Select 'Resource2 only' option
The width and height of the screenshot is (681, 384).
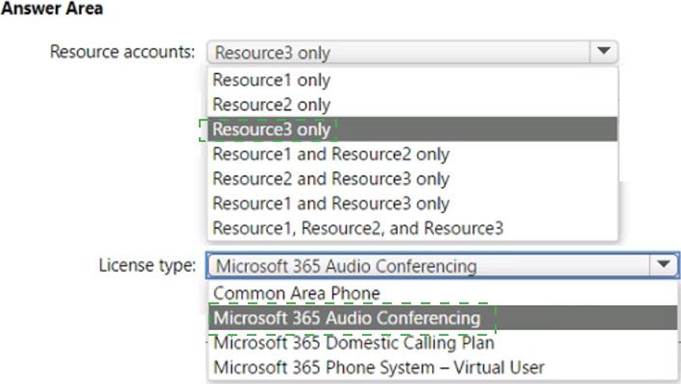click(x=413, y=105)
